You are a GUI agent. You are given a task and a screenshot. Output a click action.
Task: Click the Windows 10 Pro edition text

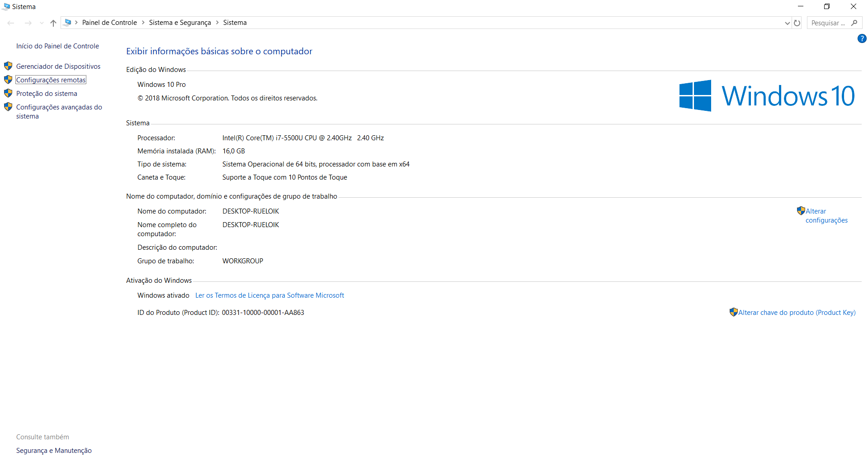pos(161,85)
